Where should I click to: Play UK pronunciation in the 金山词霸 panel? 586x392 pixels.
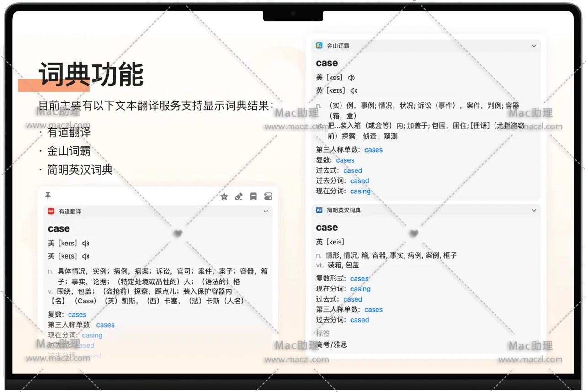tap(353, 90)
